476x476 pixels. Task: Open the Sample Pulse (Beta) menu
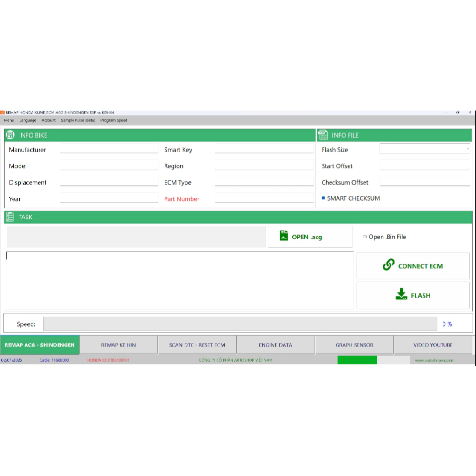(78, 120)
